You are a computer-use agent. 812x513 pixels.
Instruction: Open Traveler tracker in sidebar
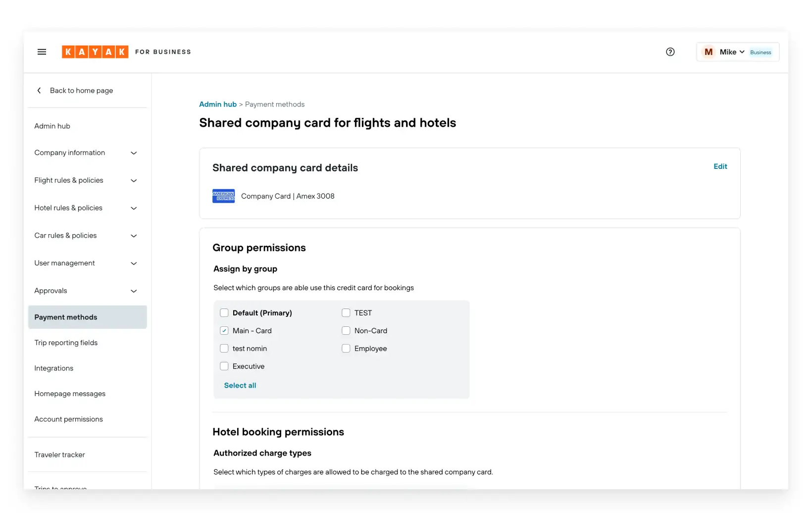[x=59, y=454]
